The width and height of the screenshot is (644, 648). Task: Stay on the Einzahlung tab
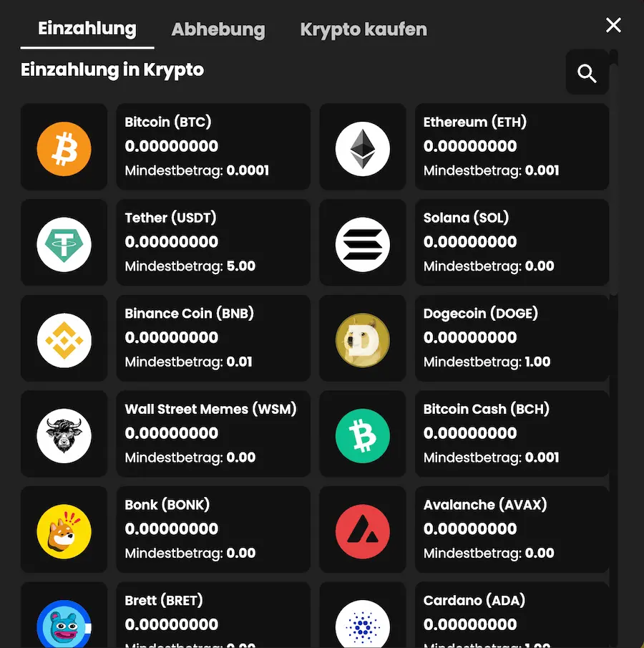coord(87,29)
